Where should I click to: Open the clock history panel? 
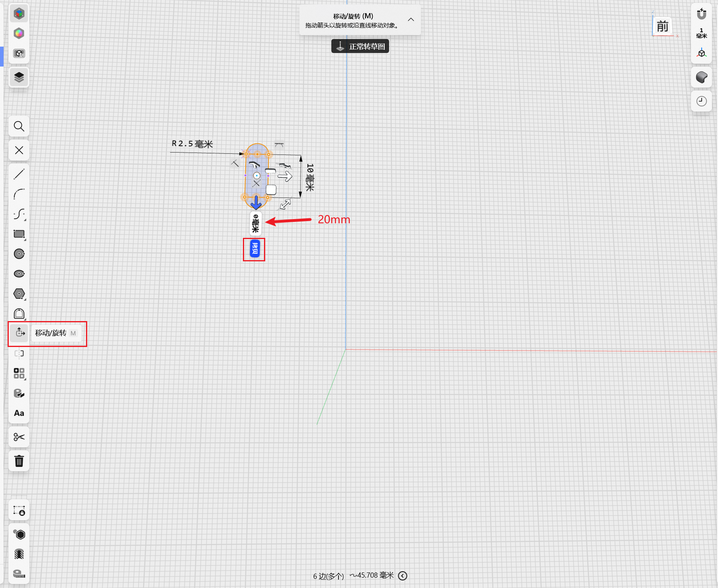point(701,101)
